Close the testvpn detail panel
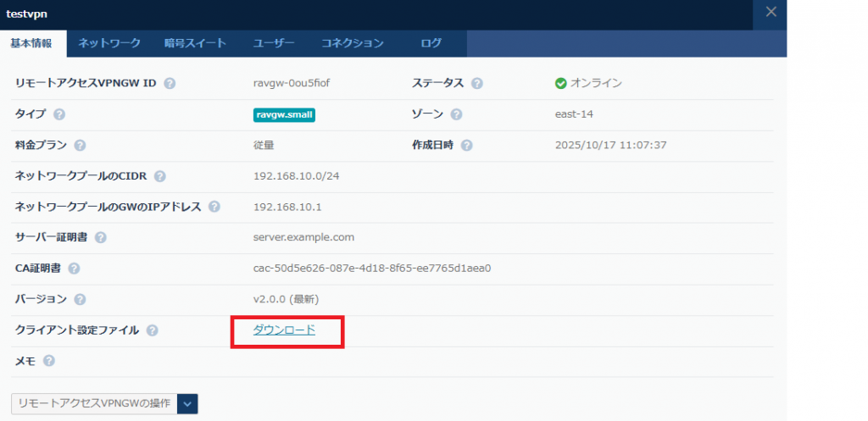This screenshot has height=421, width=868. 770,12
